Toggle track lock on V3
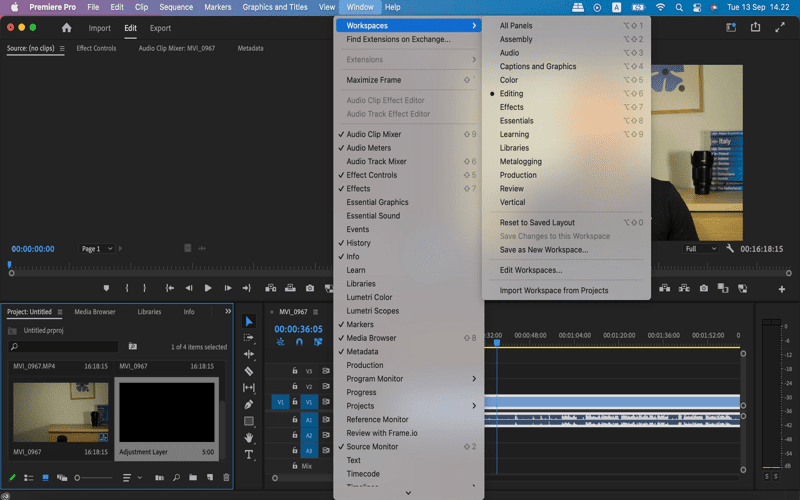The width and height of the screenshot is (800, 500). (294, 371)
